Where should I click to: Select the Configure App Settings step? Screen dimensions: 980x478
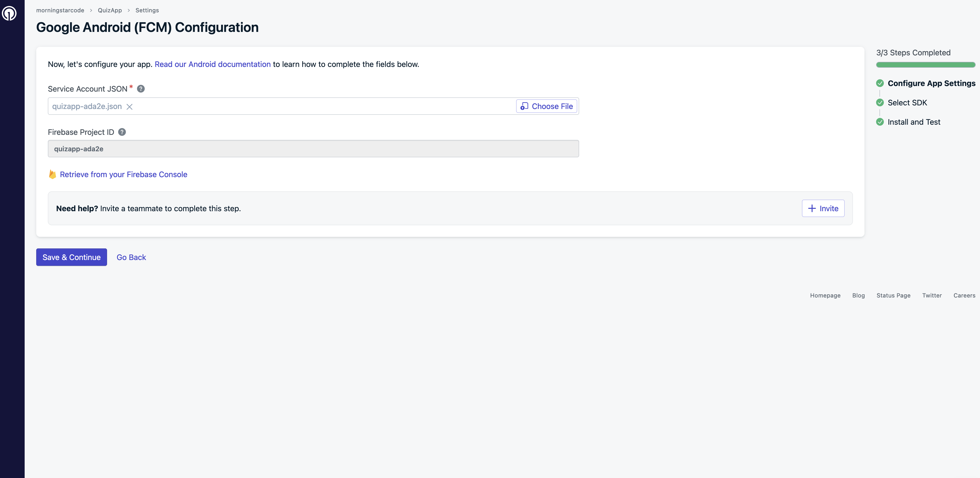pyautogui.click(x=931, y=83)
